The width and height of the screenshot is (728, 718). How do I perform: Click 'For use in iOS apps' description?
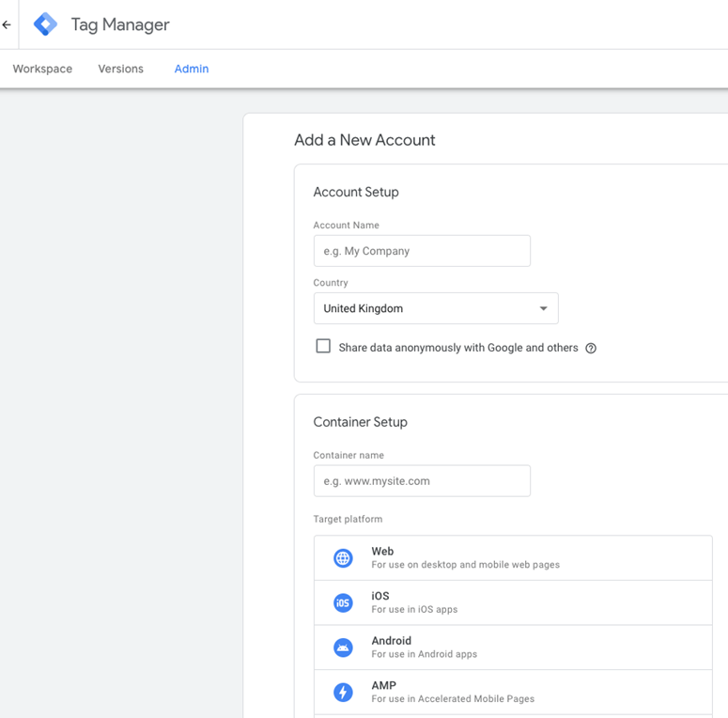coord(414,609)
